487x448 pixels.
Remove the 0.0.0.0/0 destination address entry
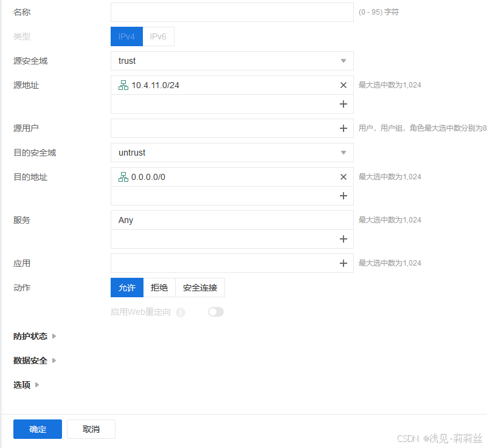point(343,177)
